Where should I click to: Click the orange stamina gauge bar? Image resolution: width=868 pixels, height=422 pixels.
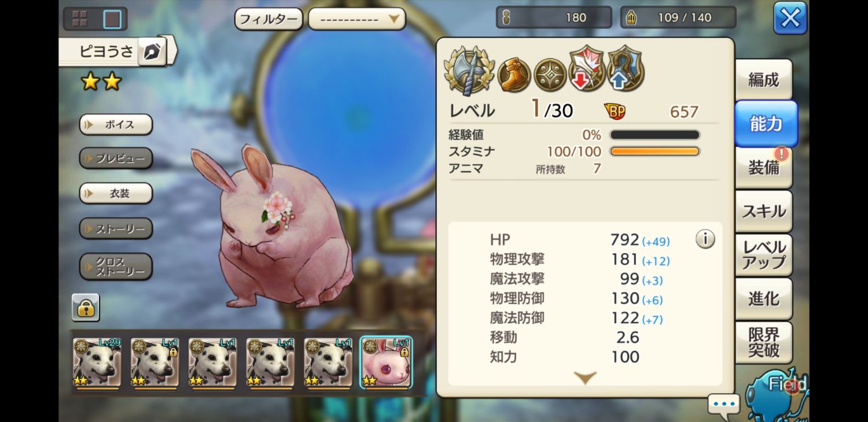coord(654,151)
